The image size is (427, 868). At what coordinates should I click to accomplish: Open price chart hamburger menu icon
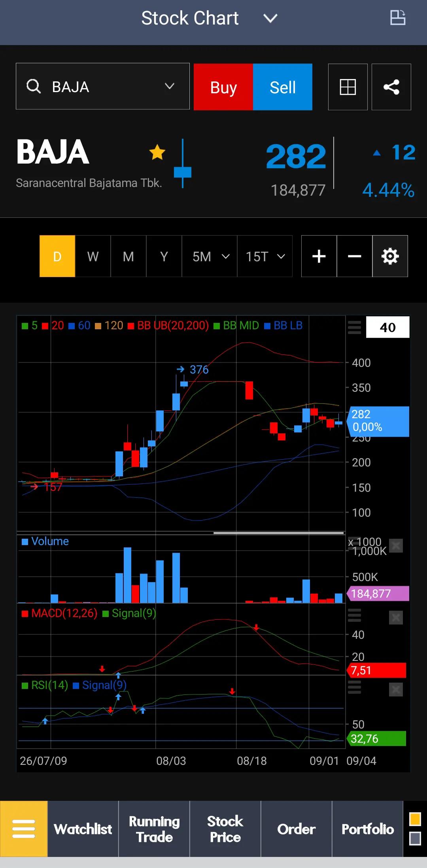click(354, 327)
